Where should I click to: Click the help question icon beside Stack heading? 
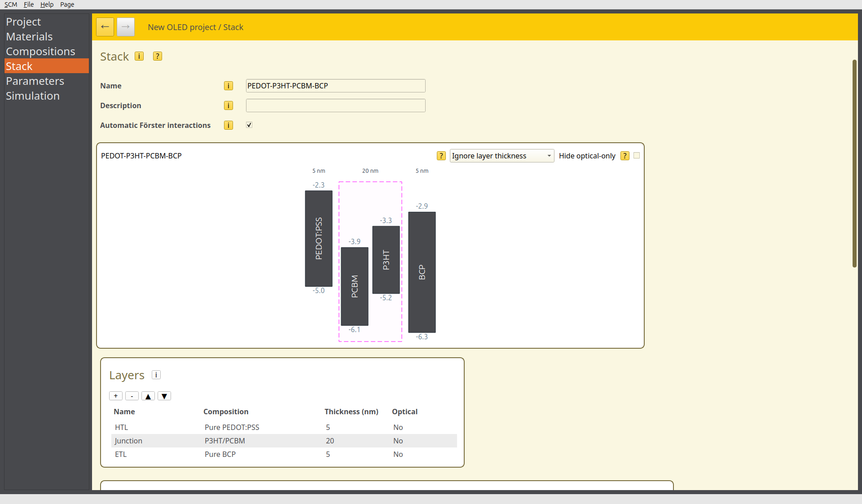click(157, 56)
